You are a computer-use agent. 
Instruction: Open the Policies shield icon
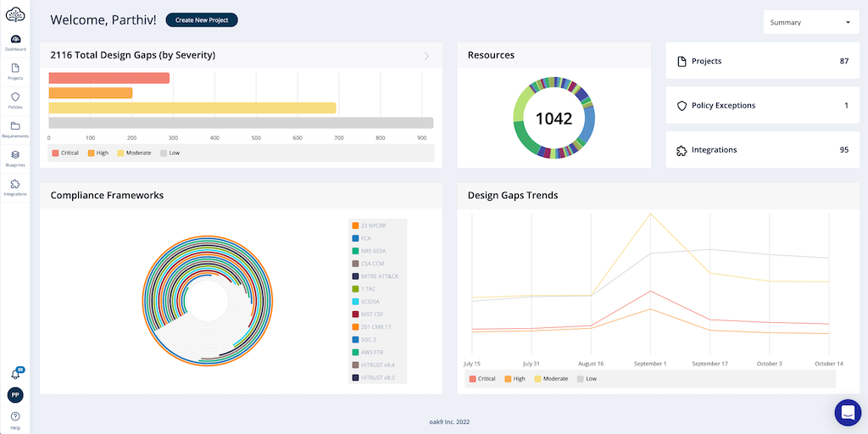pyautogui.click(x=15, y=99)
